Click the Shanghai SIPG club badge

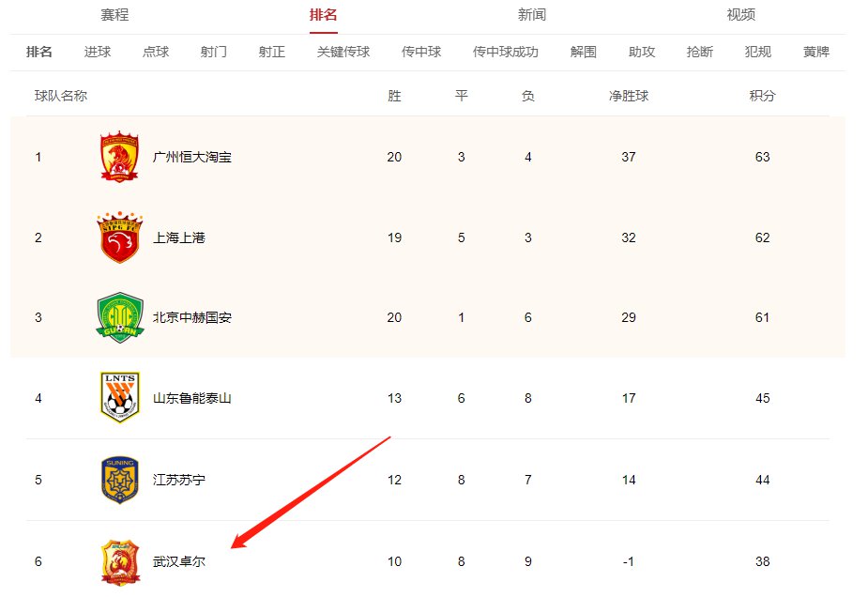pos(117,237)
